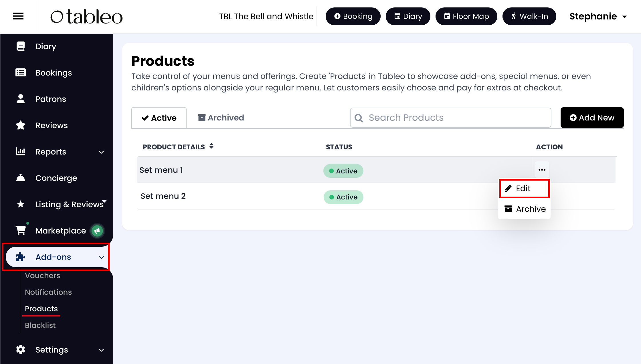Open the Stephanie user dropdown
The image size is (641, 364).
598,17
